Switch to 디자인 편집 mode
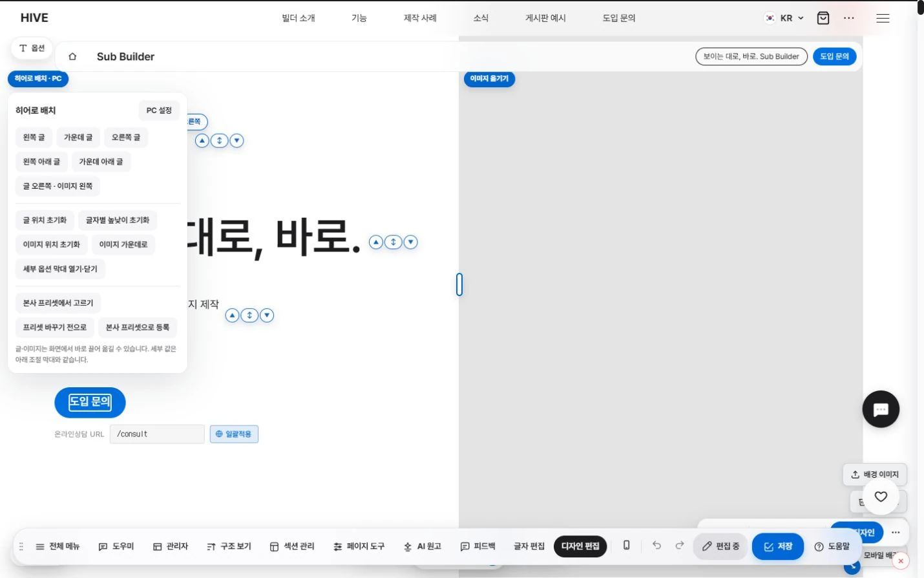924x578 pixels. [580, 546]
